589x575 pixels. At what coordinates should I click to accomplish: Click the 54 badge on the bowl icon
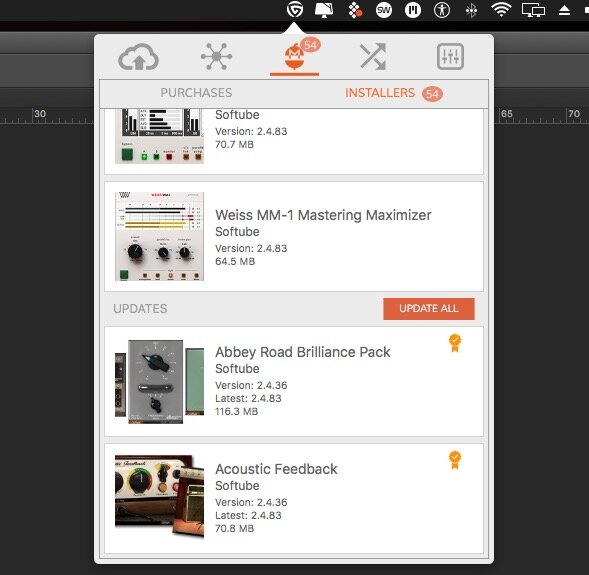310,46
